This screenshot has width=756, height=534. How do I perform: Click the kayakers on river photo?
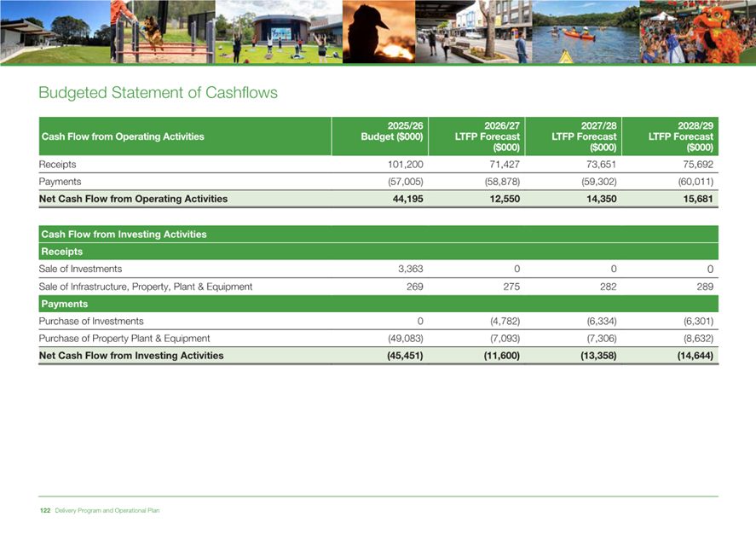point(586,32)
